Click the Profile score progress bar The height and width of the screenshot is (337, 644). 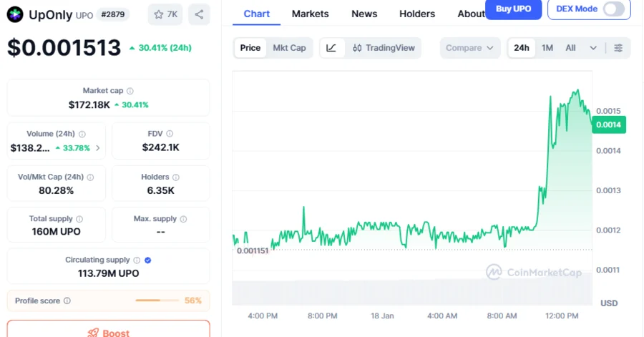(157, 301)
